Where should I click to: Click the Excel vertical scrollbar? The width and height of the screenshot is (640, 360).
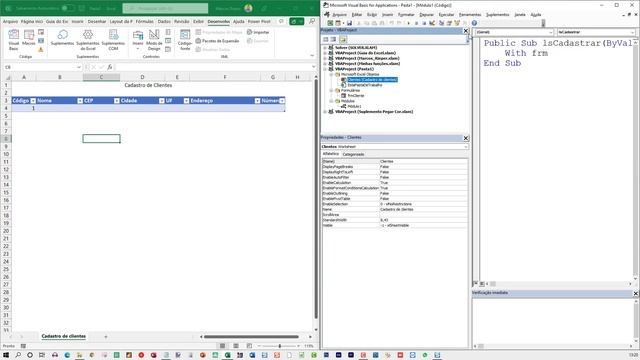tap(316, 199)
